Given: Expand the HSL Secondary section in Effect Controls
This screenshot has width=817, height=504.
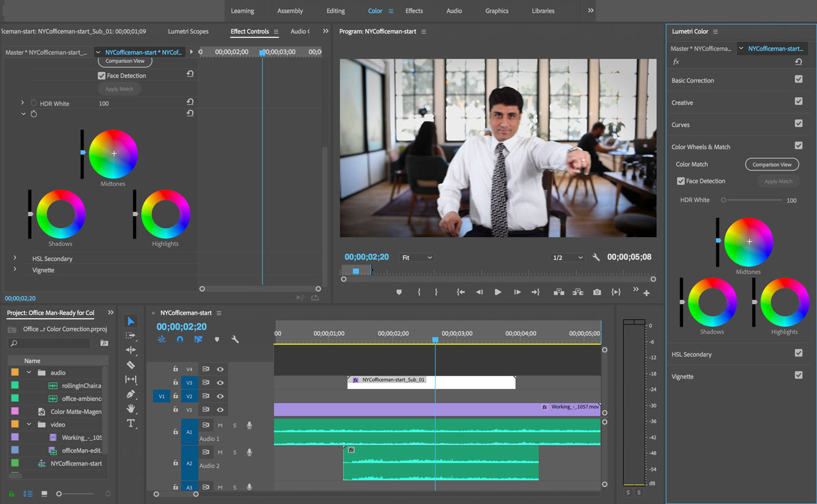Looking at the screenshot, I should 15,258.
